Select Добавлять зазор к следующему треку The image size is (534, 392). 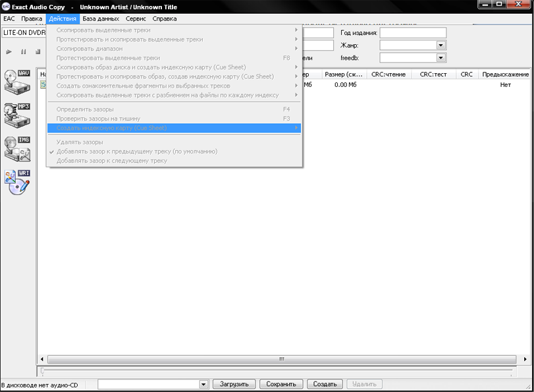coord(174,161)
